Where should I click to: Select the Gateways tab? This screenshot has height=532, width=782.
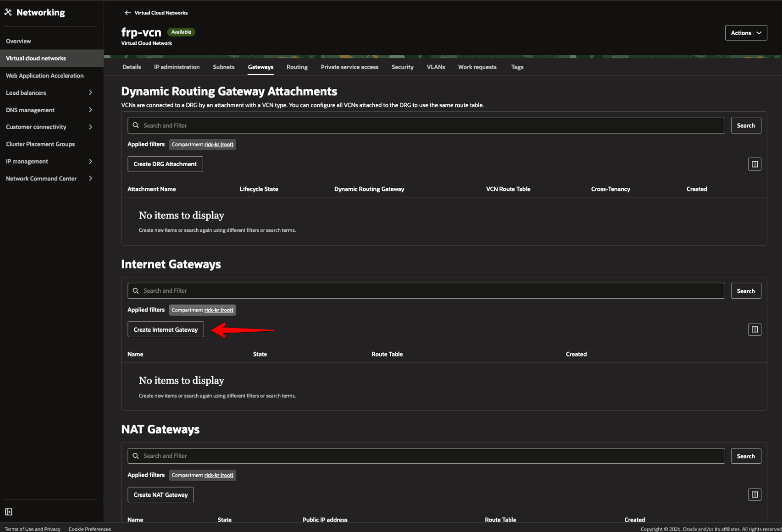click(x=261, y=67)
